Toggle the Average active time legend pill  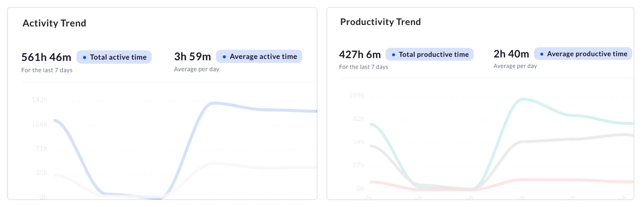click(x=259, y=57)
